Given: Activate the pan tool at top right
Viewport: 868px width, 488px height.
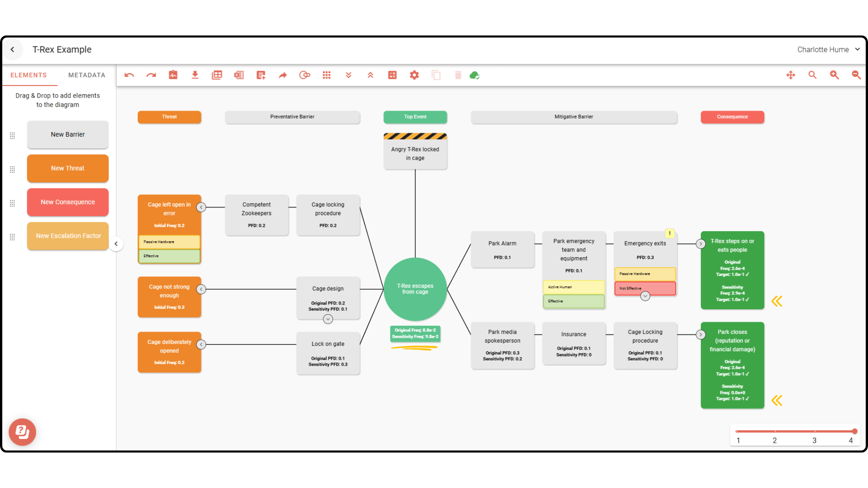Looking at the screenshot, I should point(791,75).
